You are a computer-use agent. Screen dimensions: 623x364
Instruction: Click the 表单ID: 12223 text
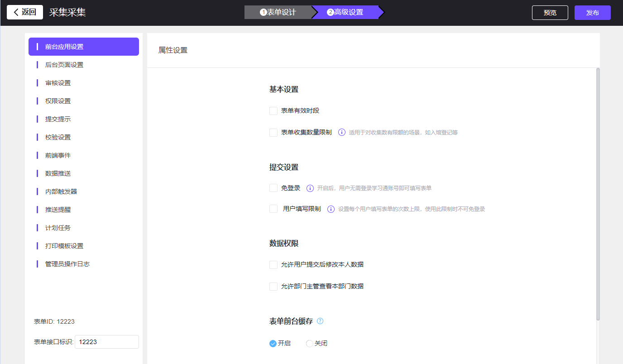pyautogui.click(x=54, y=321)
